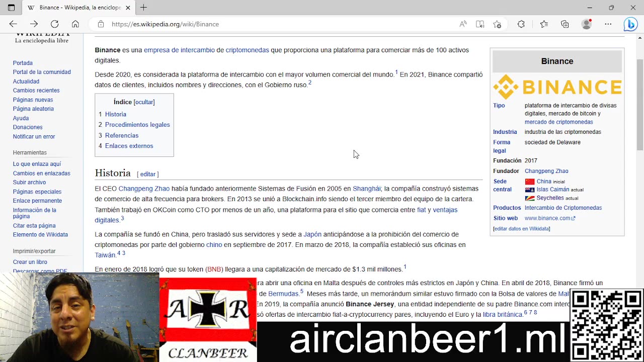Open Ayuda sidebar link
The image size is (644, 362).
tap(21, 118)
